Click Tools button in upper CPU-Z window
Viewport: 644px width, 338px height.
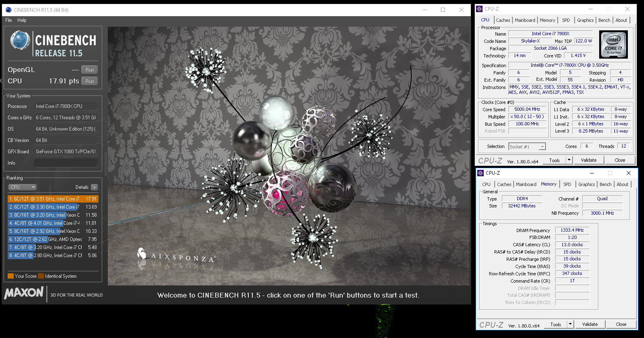(555, 161)
